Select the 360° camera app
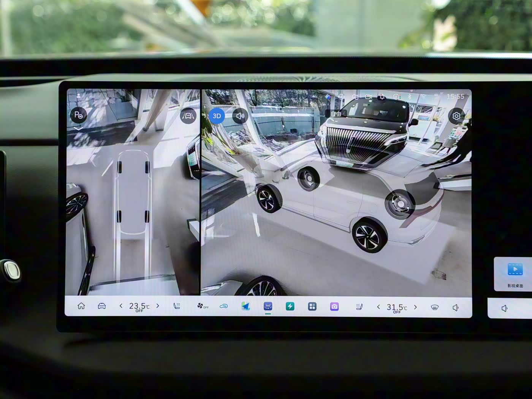This screenshot has height=399, width=532. coord(268,306)
